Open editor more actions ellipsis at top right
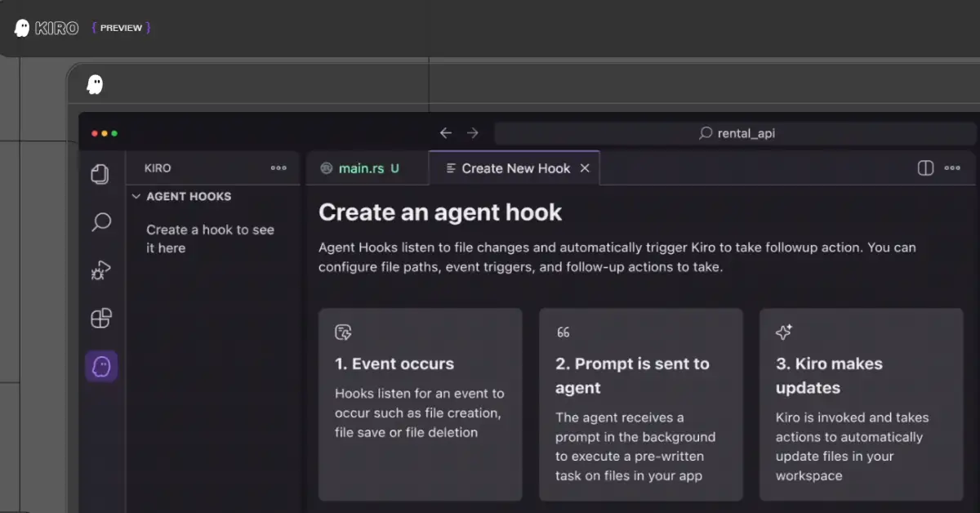This screenshot has width=980, height=513. pyautogui.click(x=952, y=168)
